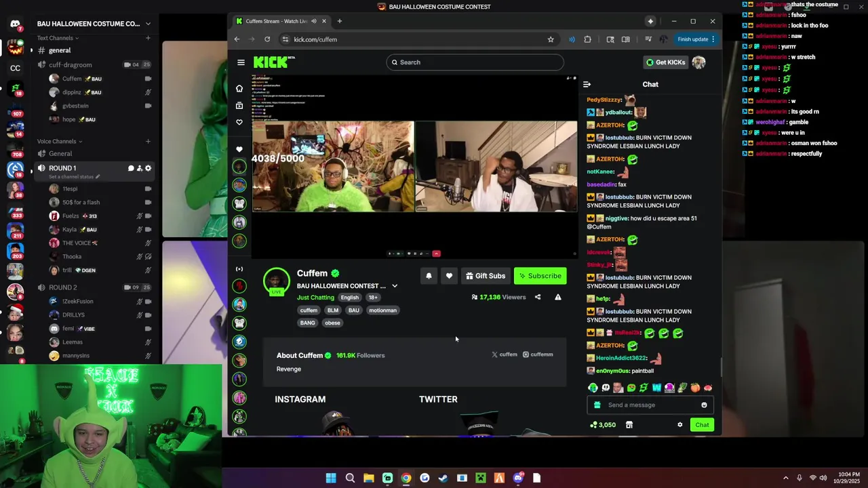Open Chrome extensions puzzle icon

click(x=587, y=39)
